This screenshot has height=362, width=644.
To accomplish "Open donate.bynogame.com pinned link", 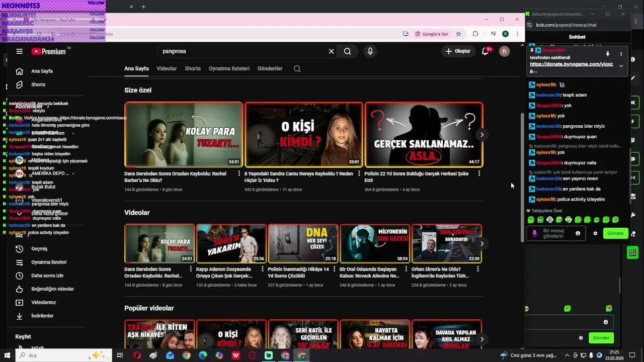I will click(x=571, y=67).
